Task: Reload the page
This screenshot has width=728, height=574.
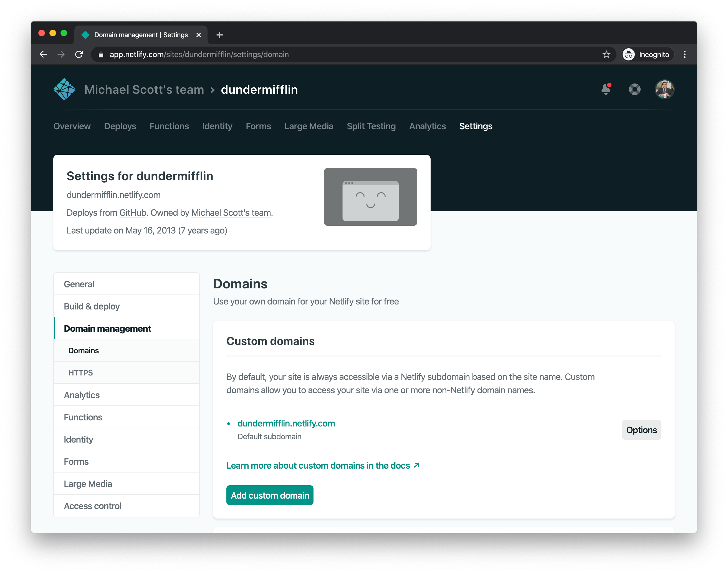Action: coord(79,54)
